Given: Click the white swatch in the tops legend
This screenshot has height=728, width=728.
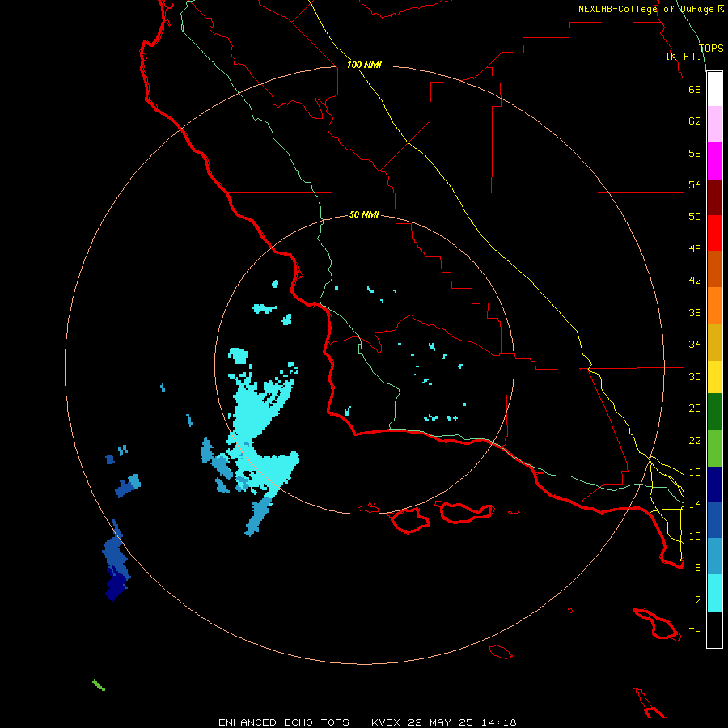Looking at the screenshot, I should [x=714, y=89].
